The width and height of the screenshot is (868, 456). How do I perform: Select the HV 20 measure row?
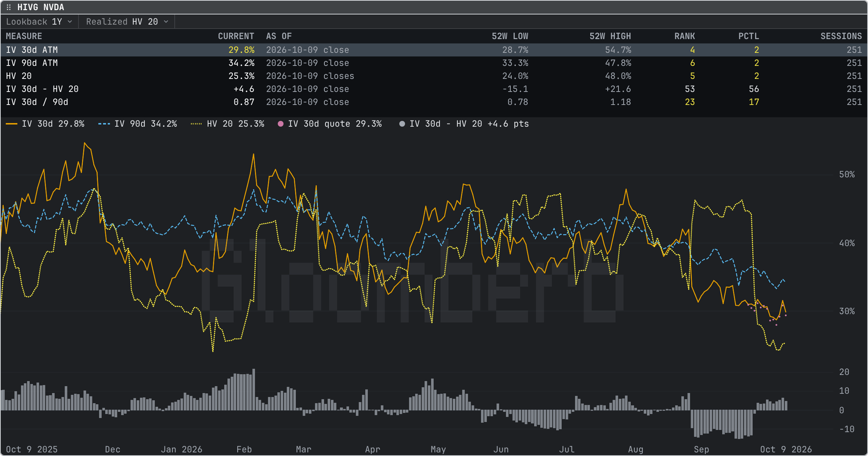[434, 76]
